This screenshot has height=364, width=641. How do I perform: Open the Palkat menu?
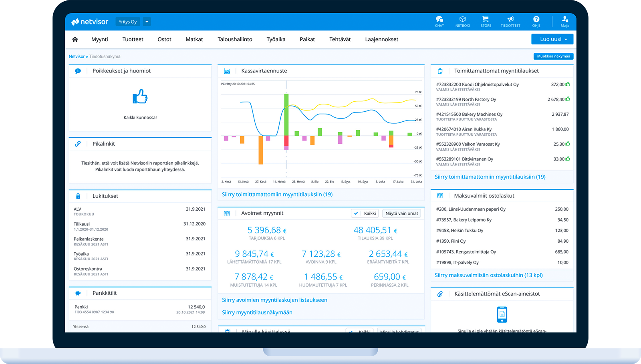tap(307, 39)
